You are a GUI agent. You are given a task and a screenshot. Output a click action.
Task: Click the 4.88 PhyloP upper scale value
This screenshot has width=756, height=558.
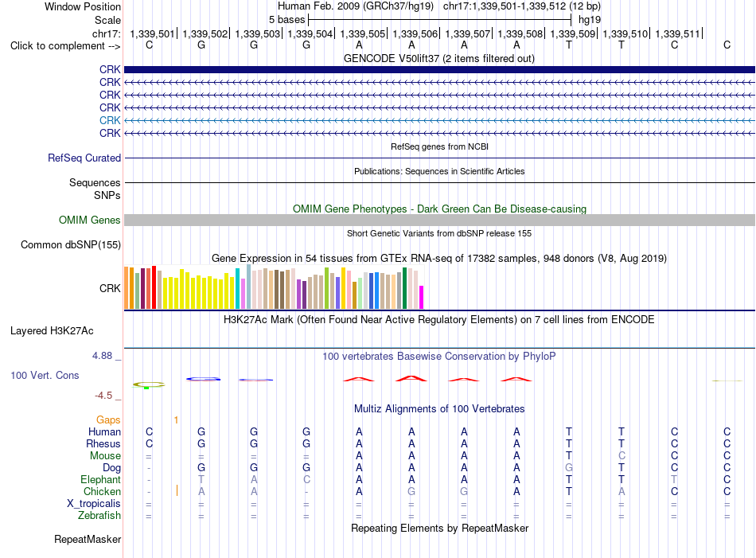pos(102,356)
